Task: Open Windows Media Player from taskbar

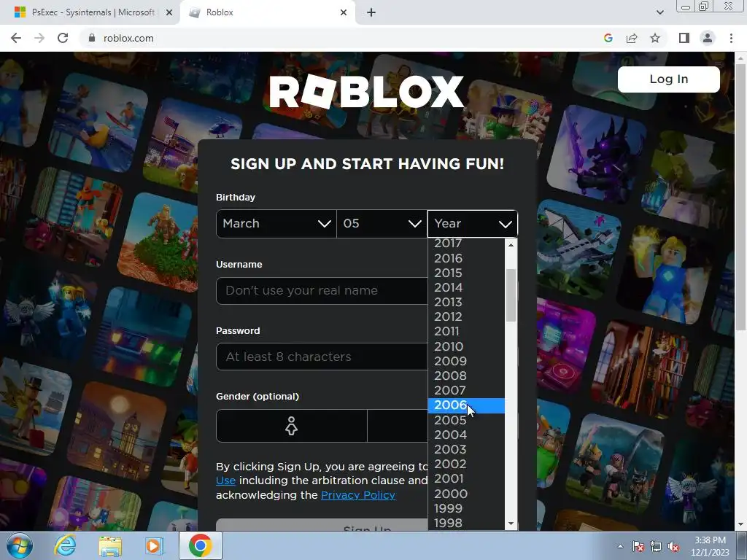Action: pyautogui.click(x=154, y=545)
